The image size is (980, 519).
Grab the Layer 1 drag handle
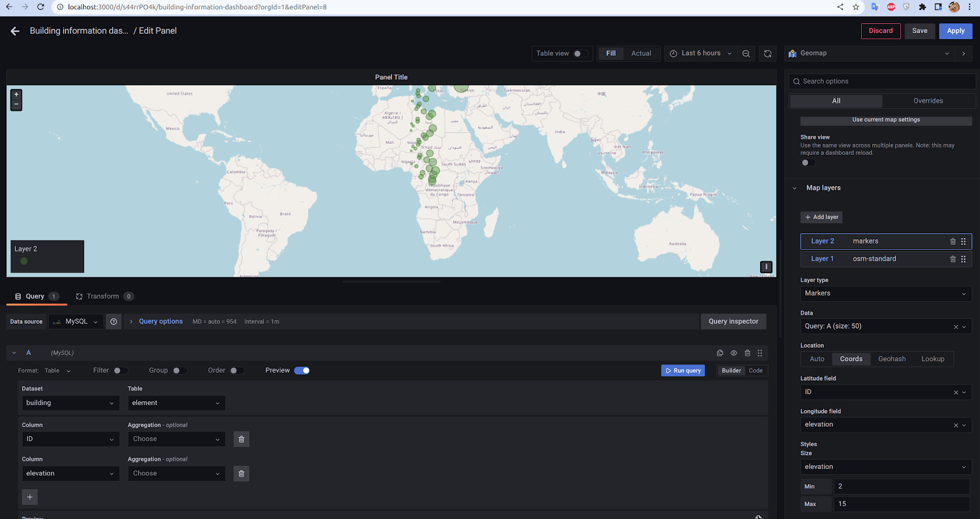[x=963, y=259]
